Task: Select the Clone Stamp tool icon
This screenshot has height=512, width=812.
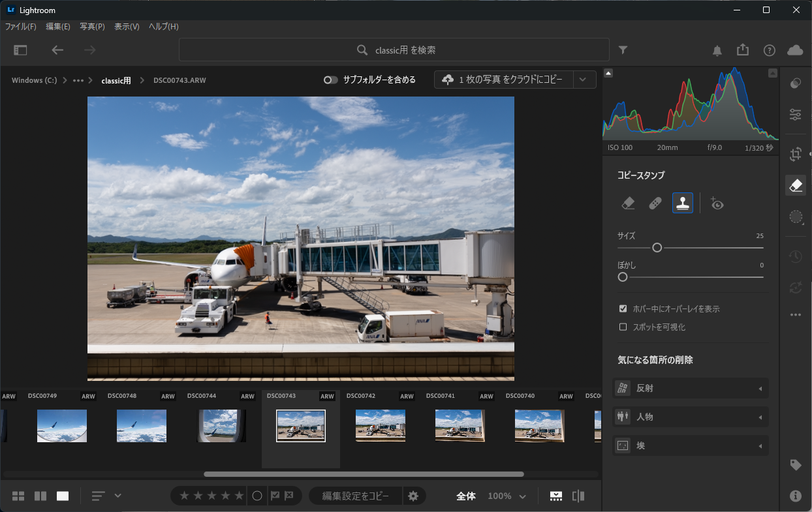Action: click(683, 203)
